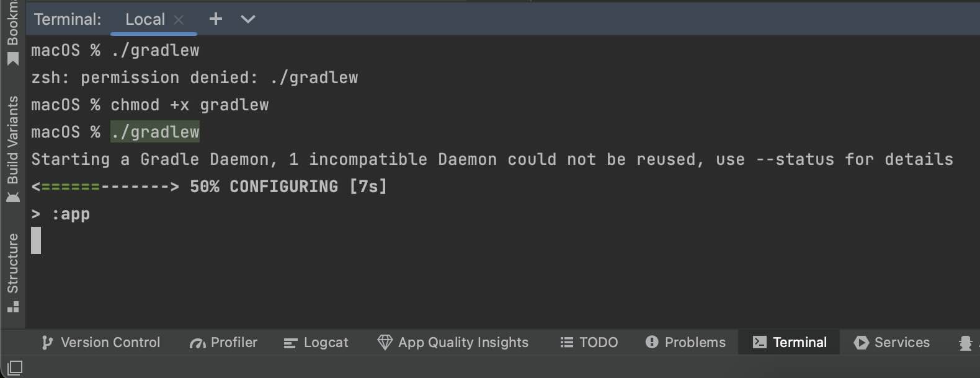Open App Quality Insights
The image size is (980, 378).
453,342
